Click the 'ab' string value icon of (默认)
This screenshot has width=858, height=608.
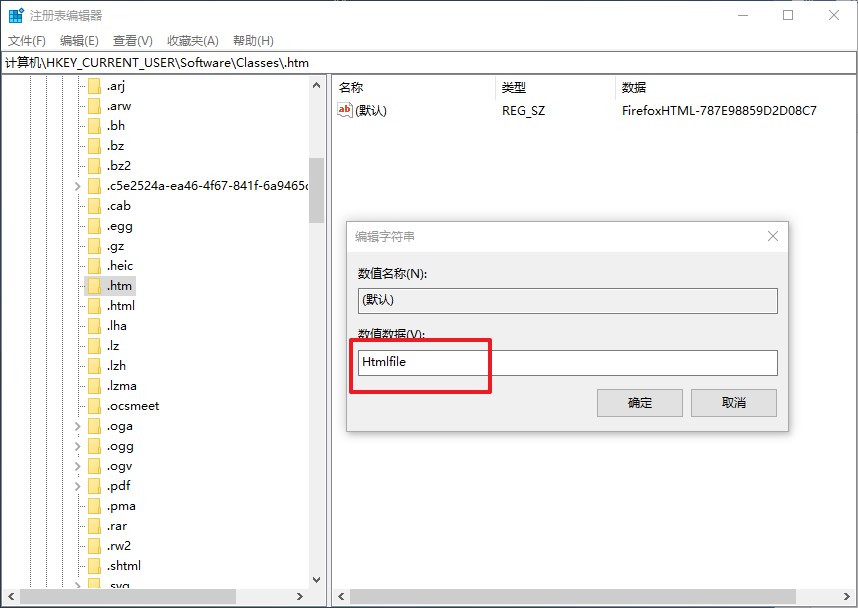pos(345,110)
